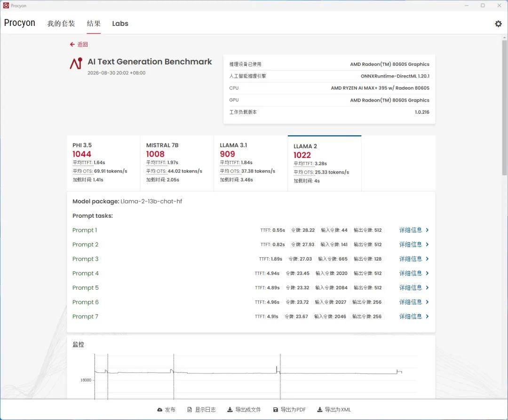The height and width of the screenshot is (420, 508).
Task: Click the ONNXRuntime-DirectML 1.20.1 value
Action: coord(395,76)
